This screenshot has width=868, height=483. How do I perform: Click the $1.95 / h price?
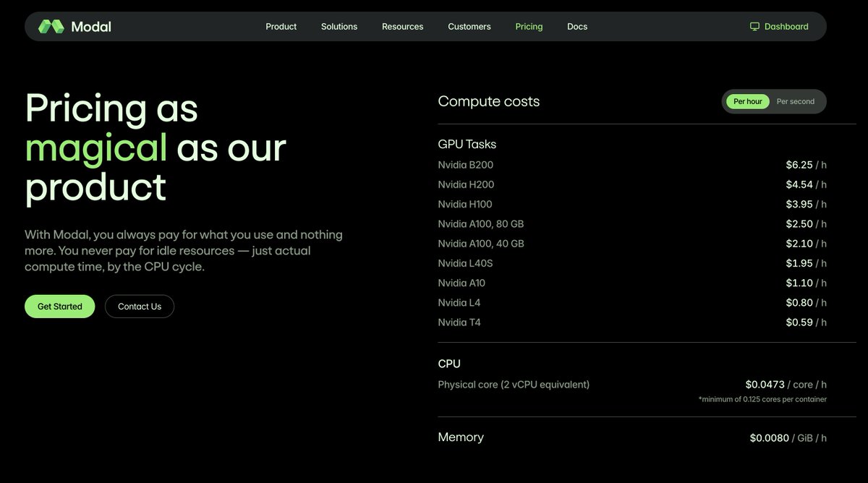point(807,263)
